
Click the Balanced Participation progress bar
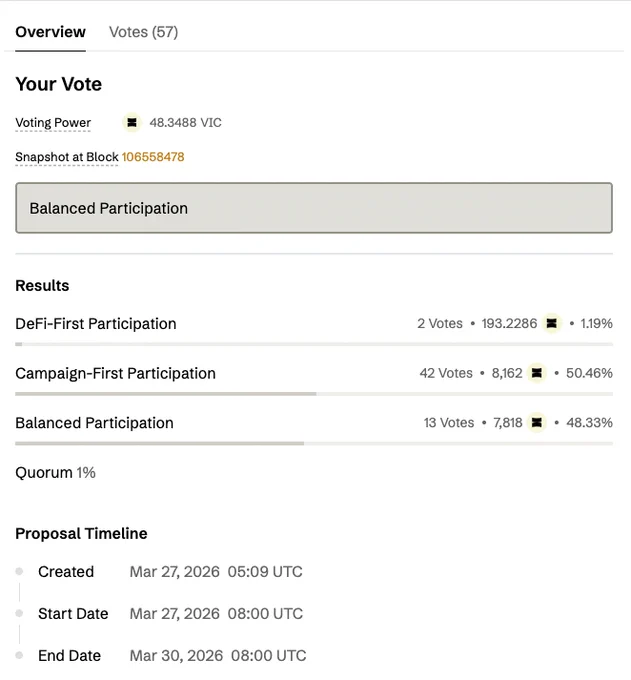(314, 444)
